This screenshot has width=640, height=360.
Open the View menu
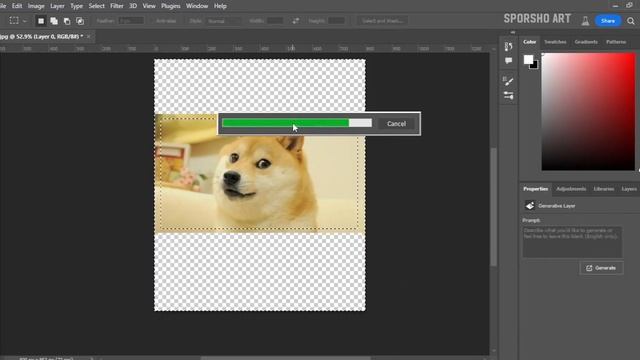[149, 6]
